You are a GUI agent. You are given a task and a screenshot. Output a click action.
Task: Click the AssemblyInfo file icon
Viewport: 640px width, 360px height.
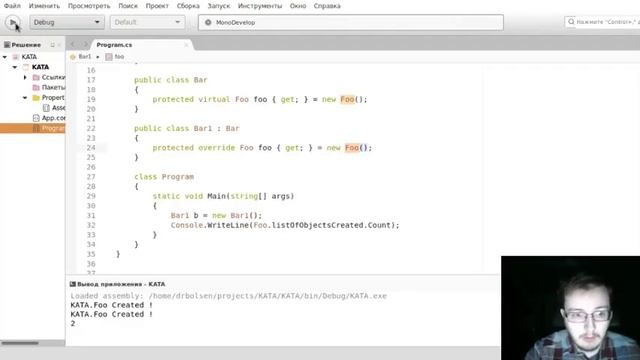(46, 108)
